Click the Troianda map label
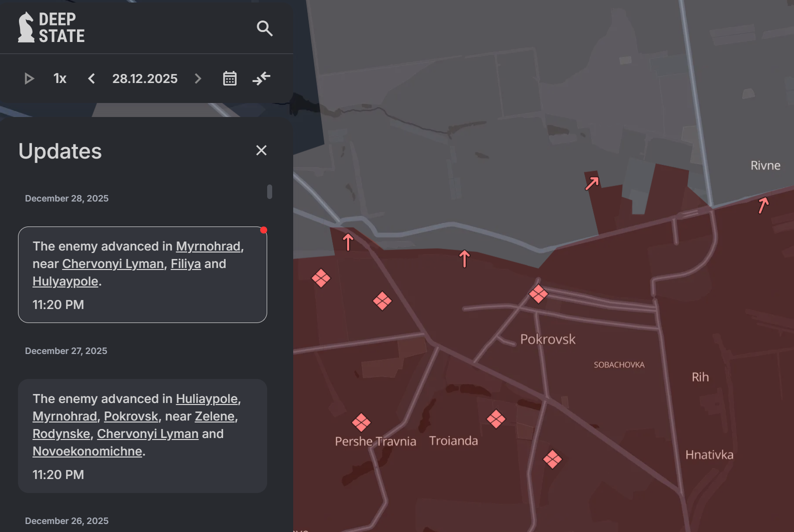The height and width of the screenshot is (532, 794). 453,441
